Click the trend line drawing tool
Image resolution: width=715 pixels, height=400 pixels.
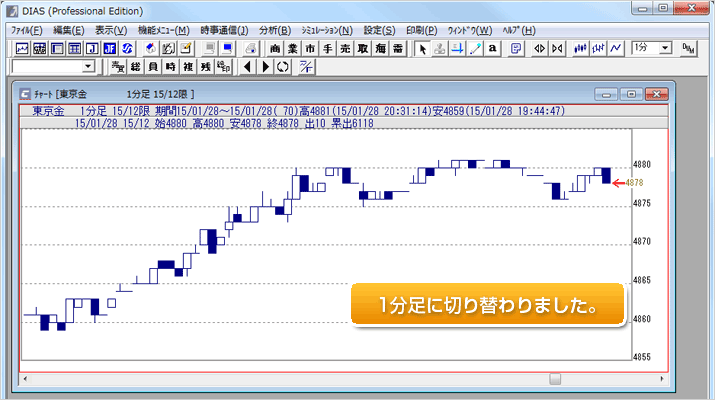click(x=476, y=48)
